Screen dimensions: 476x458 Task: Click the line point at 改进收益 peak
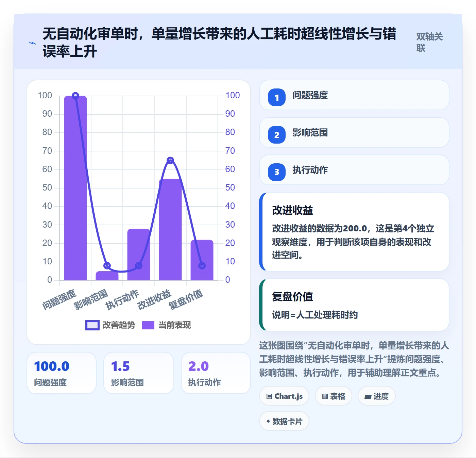170,160
